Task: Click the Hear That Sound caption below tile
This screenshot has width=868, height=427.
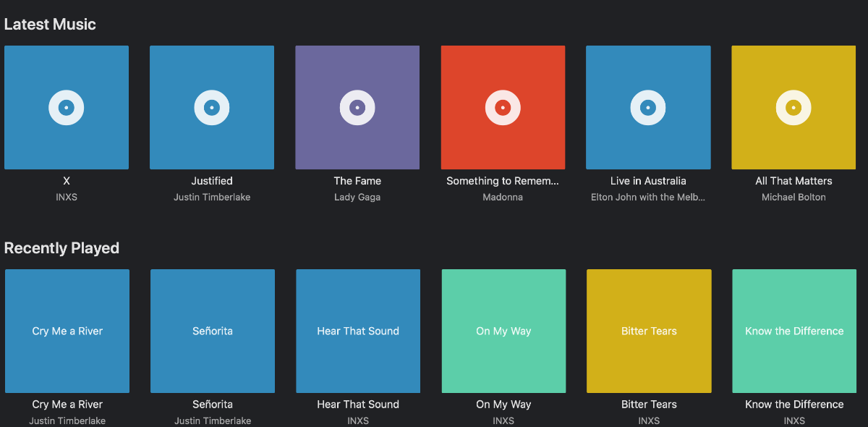Action: coord(358,405)
